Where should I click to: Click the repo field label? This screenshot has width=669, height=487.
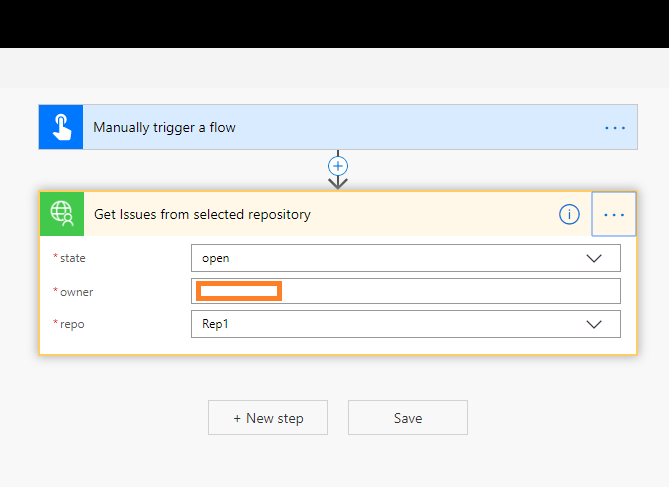(x=72, y=324)
